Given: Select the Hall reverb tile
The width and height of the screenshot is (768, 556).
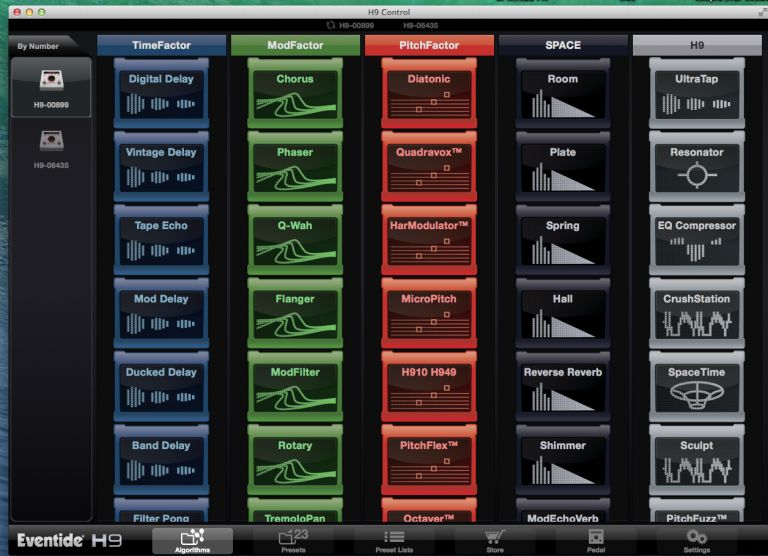Looking at the screenshot, I should tap(563, 314).
